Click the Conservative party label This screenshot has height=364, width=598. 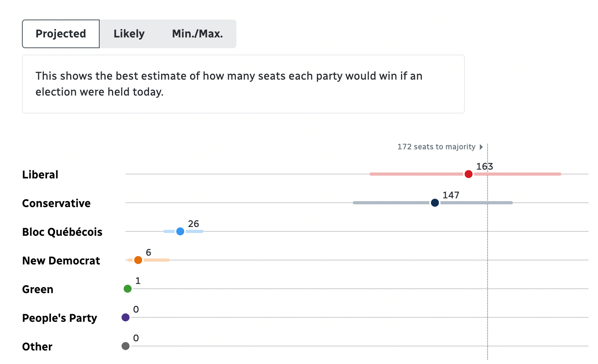click(x=56, y=204)
